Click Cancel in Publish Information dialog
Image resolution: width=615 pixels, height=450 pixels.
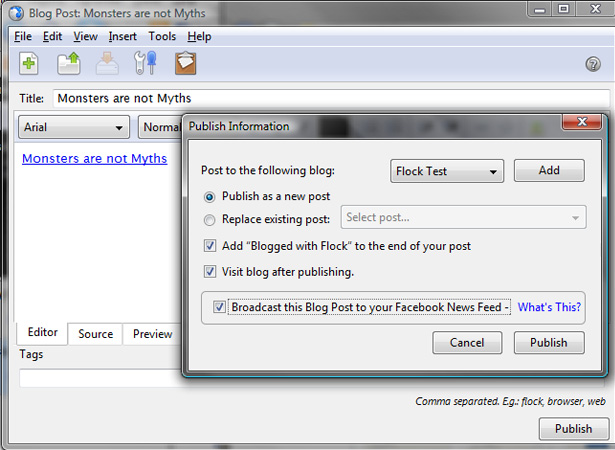467,343
